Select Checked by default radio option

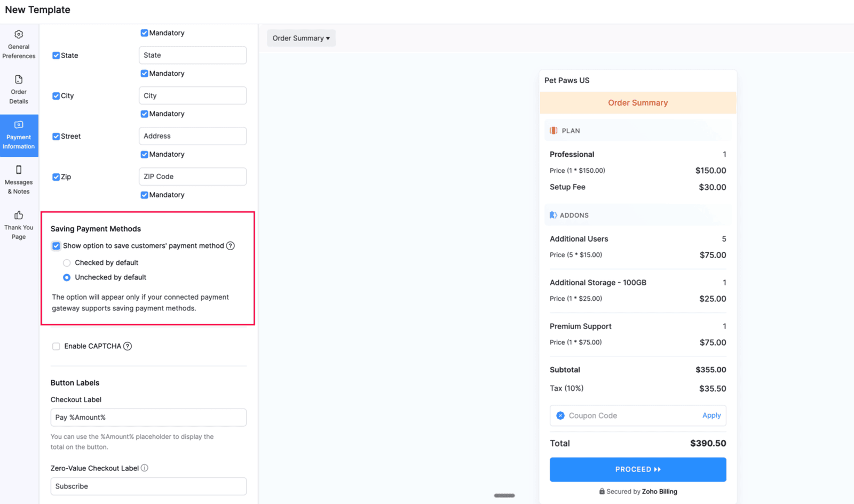coord(67,263)
